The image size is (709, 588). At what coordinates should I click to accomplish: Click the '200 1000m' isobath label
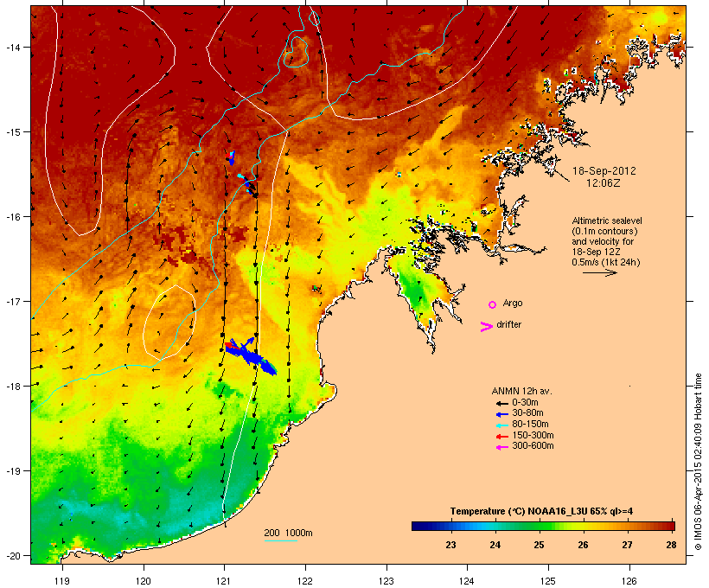288,533
